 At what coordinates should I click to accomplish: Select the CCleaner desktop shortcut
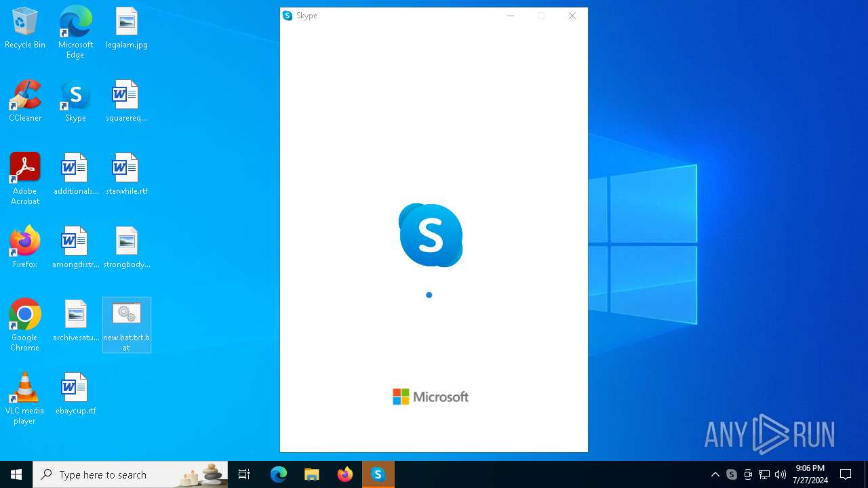point(25,102)
